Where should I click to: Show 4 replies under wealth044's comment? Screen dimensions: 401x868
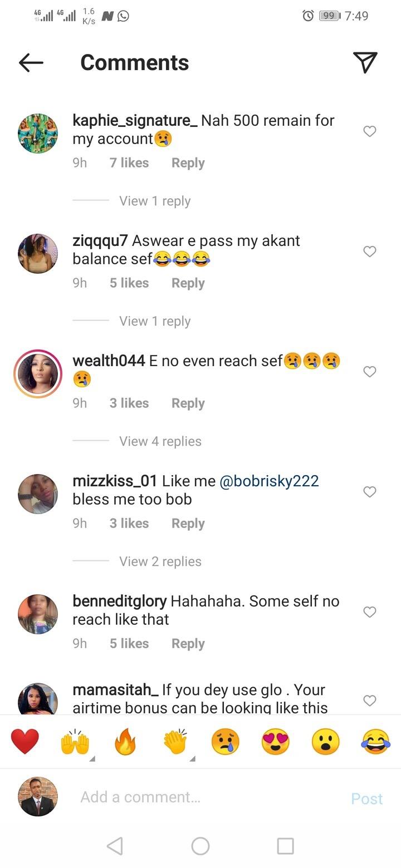(x=160, y=441)
